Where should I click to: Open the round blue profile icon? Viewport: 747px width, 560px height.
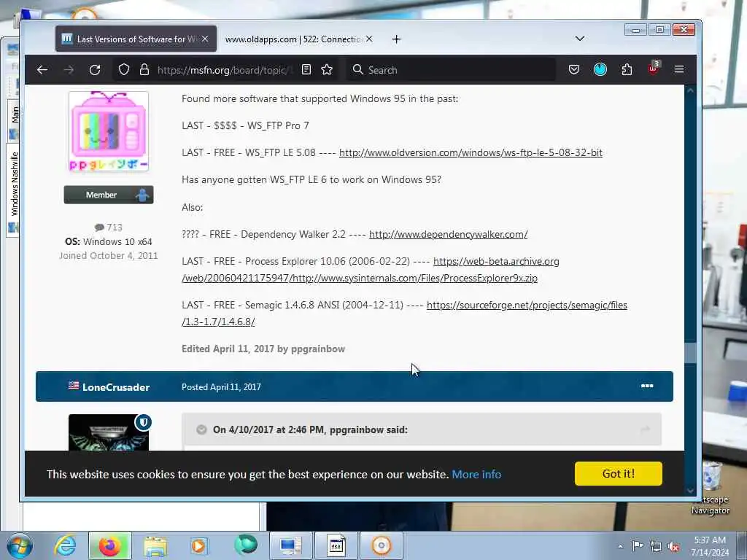click(x=600, y=70)
